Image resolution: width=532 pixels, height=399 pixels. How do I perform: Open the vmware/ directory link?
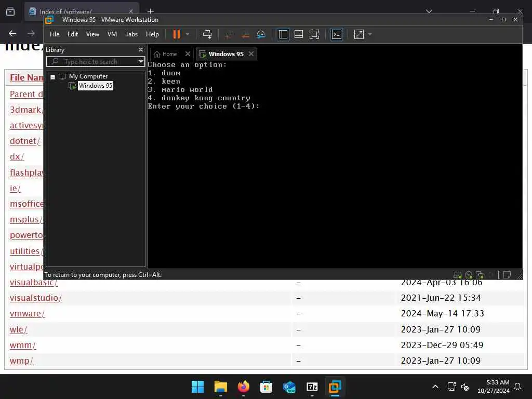(x=27, y=313)
